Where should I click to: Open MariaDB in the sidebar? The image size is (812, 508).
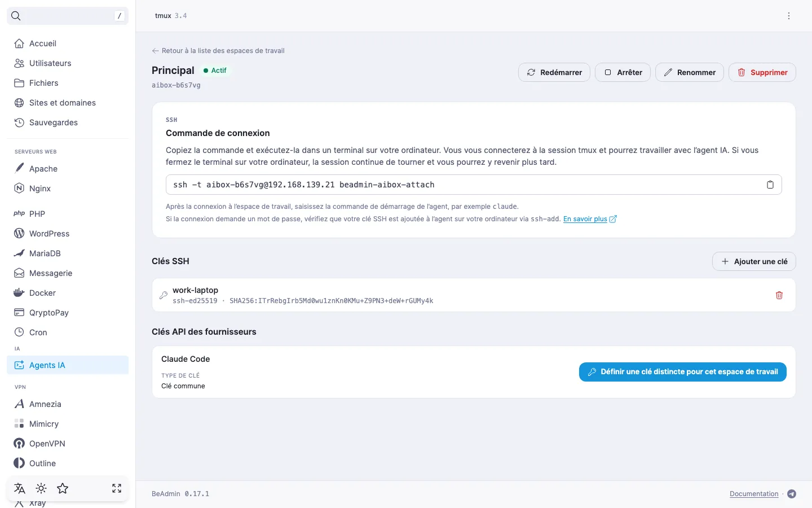pyautogui.click(x=68, y=253)
